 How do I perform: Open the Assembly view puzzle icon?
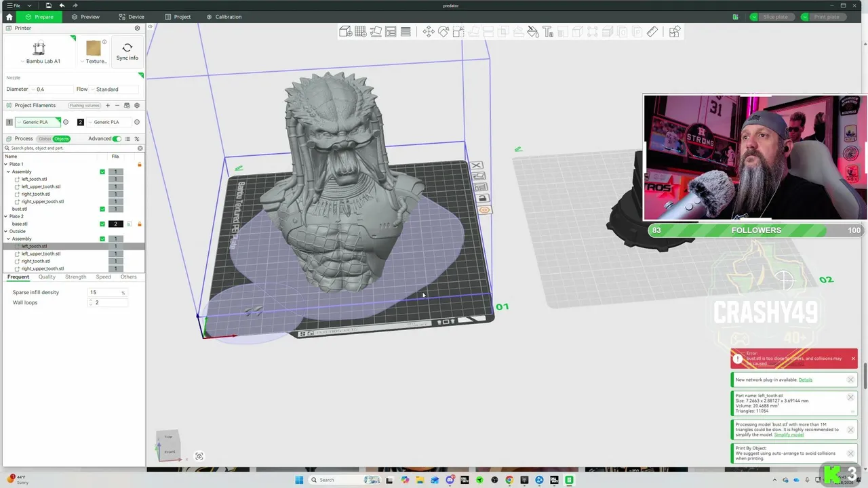pyautogui.click(x=674, y=31)
